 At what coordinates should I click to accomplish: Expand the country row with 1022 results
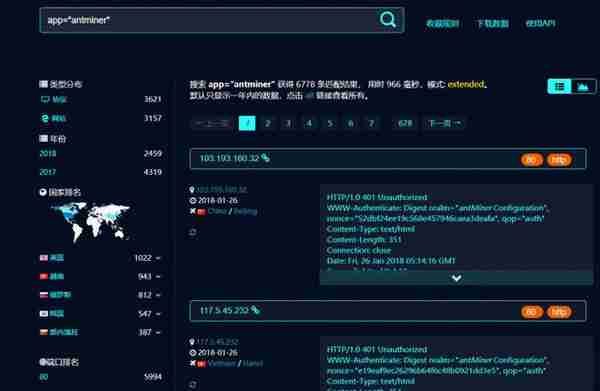(158, 258)
